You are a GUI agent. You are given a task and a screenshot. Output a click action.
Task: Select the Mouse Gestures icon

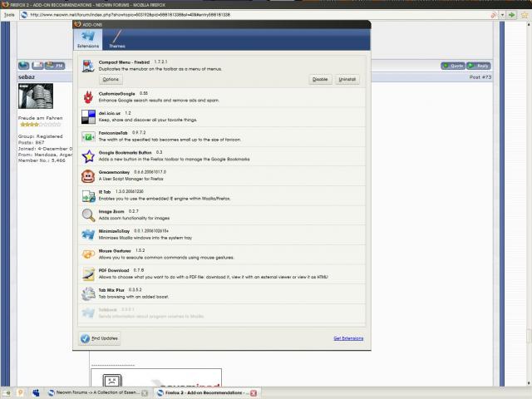click(88, 254)
